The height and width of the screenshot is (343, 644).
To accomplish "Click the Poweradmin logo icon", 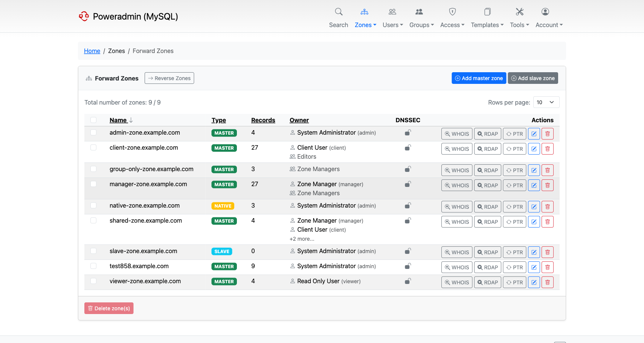I will point(84,16).
